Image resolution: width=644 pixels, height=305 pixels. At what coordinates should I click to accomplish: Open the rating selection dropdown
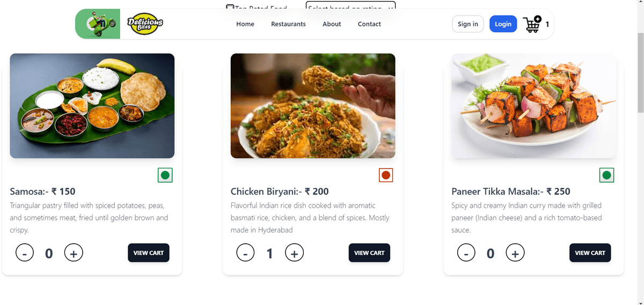pos(350,6)
